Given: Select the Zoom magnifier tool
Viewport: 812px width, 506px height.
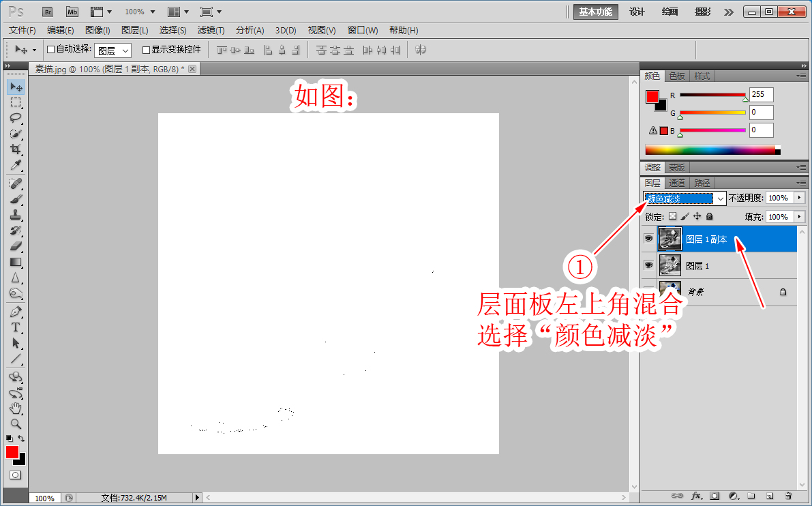Looking at the screenshot, I should [x=16, y=423].
